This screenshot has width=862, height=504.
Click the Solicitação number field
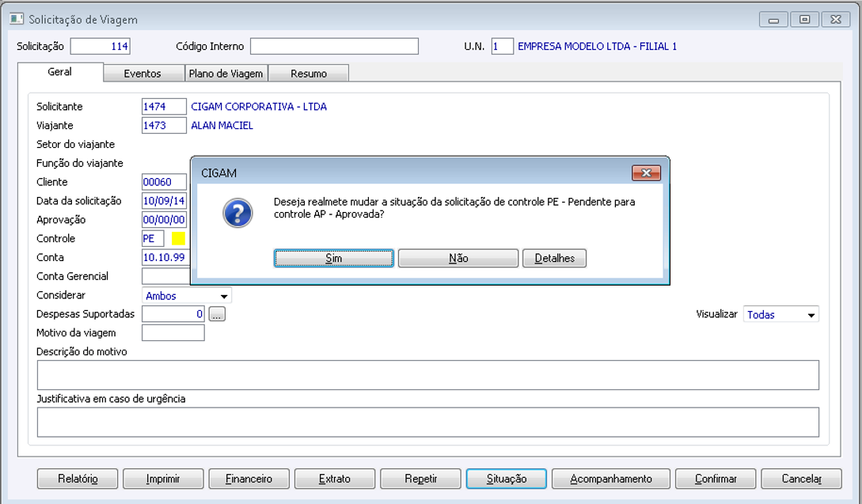tap(100, 46)
